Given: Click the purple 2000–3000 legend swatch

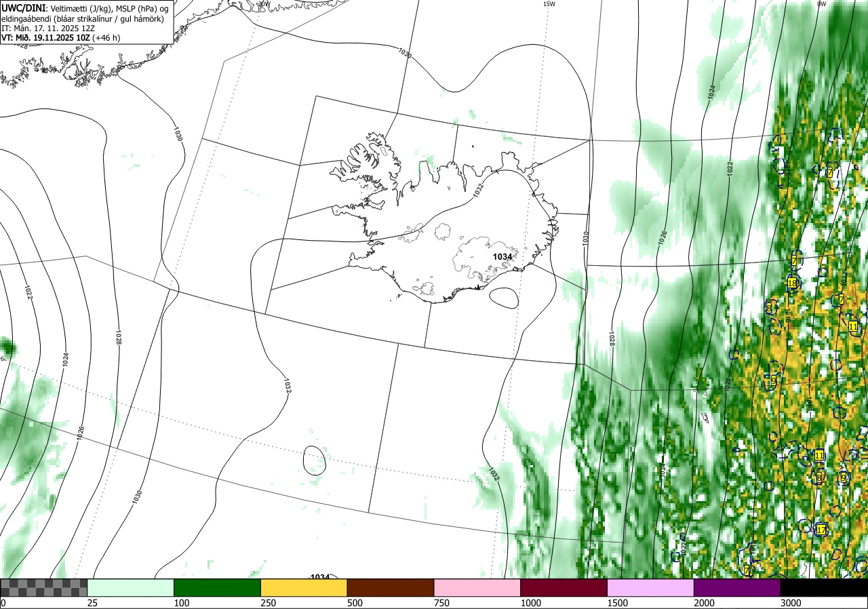Looking at the screenshot, I should [x=737, y=587].
